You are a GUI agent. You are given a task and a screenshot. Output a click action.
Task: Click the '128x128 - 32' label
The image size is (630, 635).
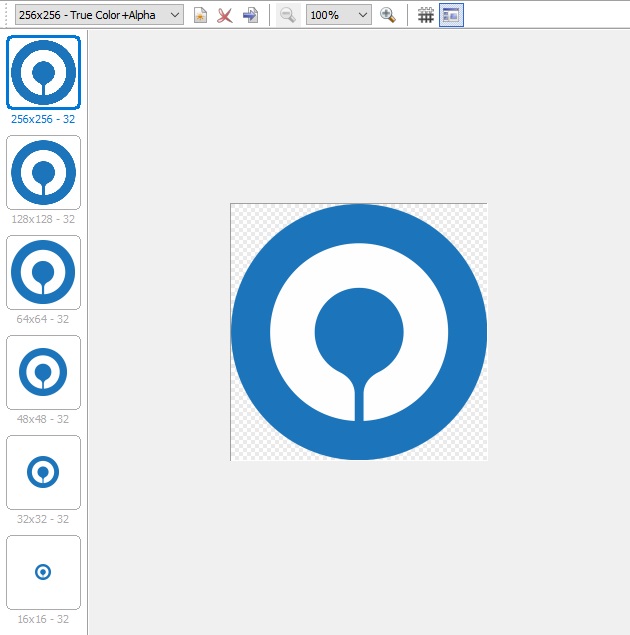pos(43,219)
